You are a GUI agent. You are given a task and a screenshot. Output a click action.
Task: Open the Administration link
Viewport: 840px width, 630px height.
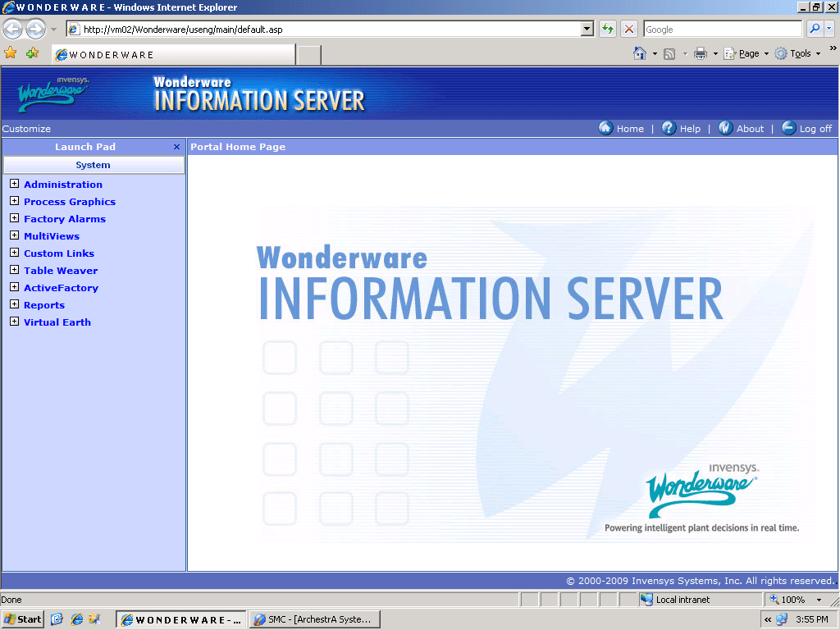pos(63,185)
